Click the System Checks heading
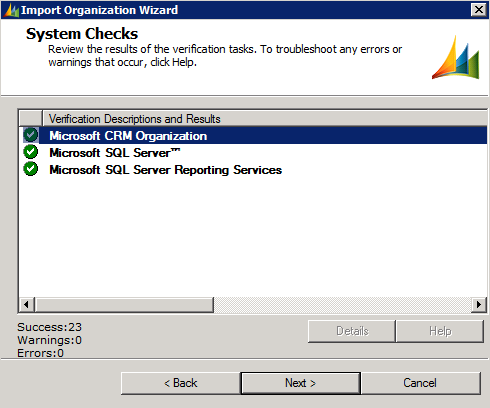490x408 pixels. tap(82, 34)
